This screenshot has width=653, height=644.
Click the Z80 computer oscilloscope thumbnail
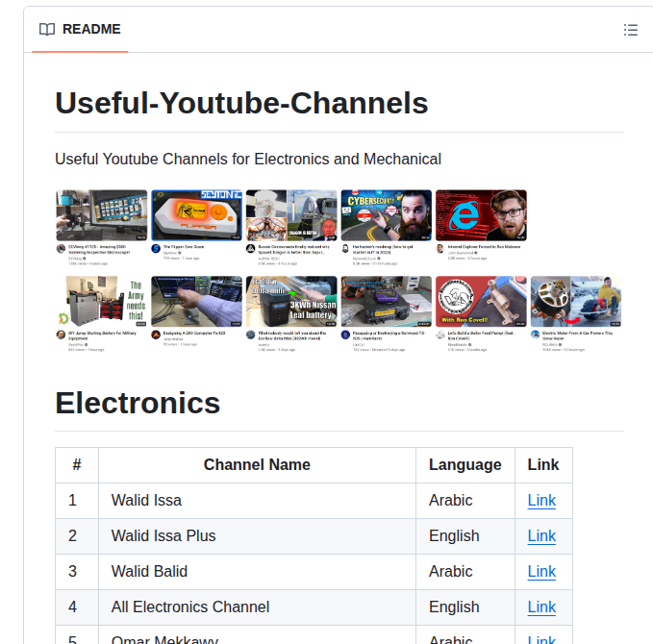tap(196, 302)
